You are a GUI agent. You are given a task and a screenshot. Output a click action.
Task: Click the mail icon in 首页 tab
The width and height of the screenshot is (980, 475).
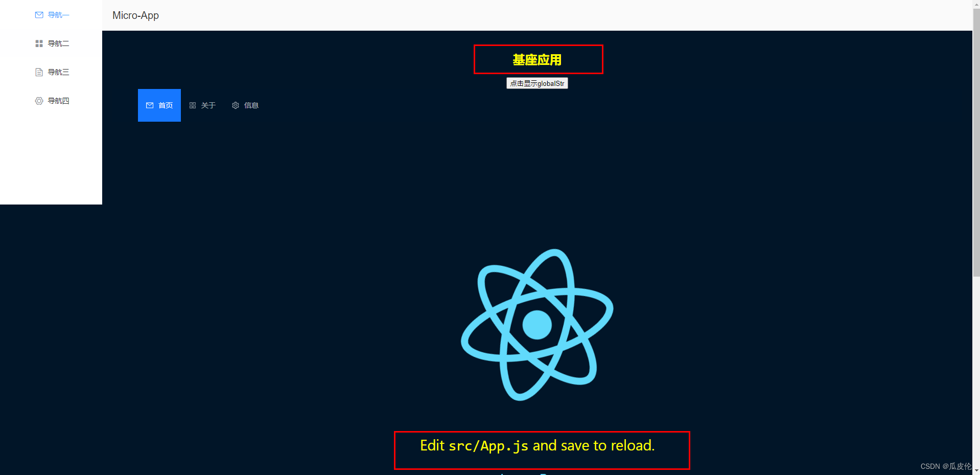tap(150, 105)
